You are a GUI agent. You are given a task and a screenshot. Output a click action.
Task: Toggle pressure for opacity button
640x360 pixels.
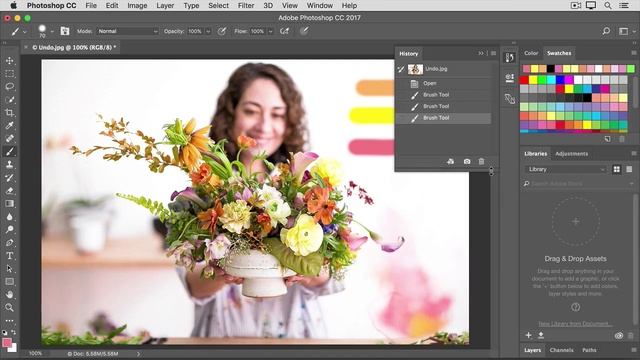coord(222,31)
